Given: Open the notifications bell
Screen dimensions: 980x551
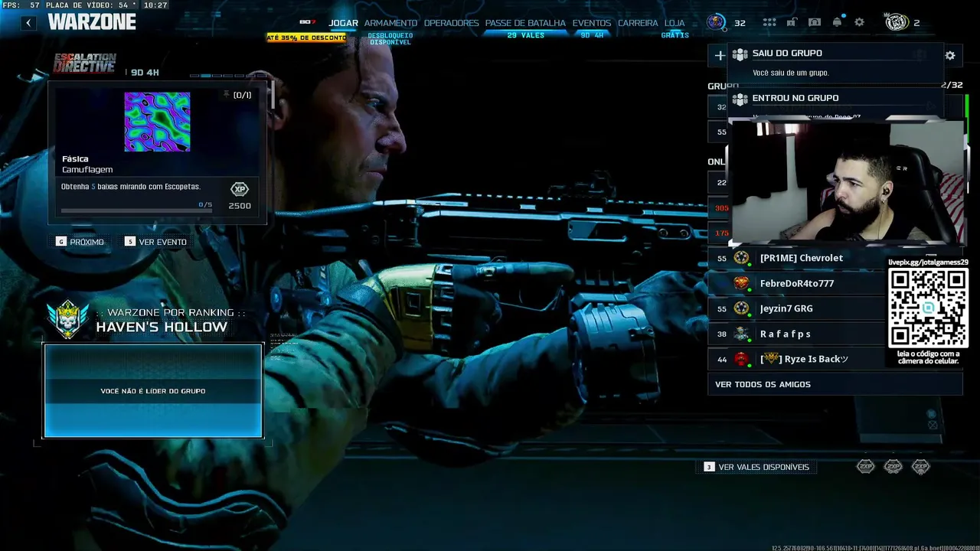Looking at the screenshot, I should click(837, 22).
